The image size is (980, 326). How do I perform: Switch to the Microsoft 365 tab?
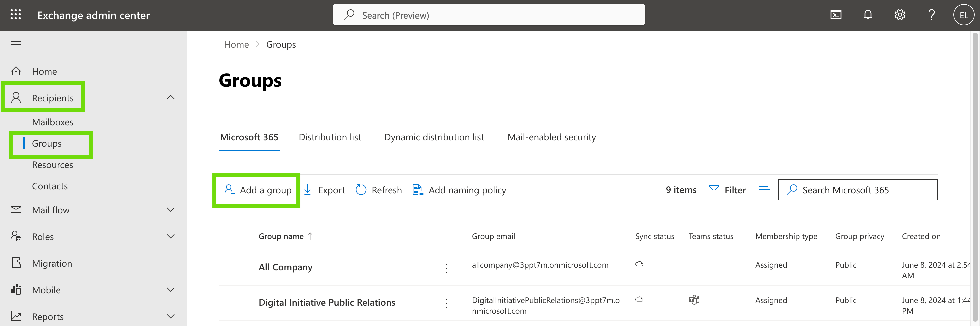249,137
